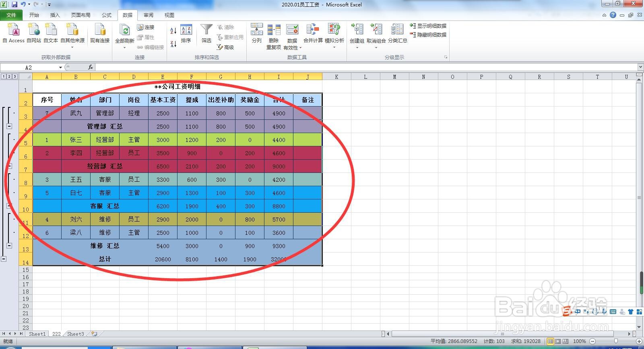Screen dimensions: 644x349
Task: Select column K header
Action: pyautogui.click(x=336, y=76)
